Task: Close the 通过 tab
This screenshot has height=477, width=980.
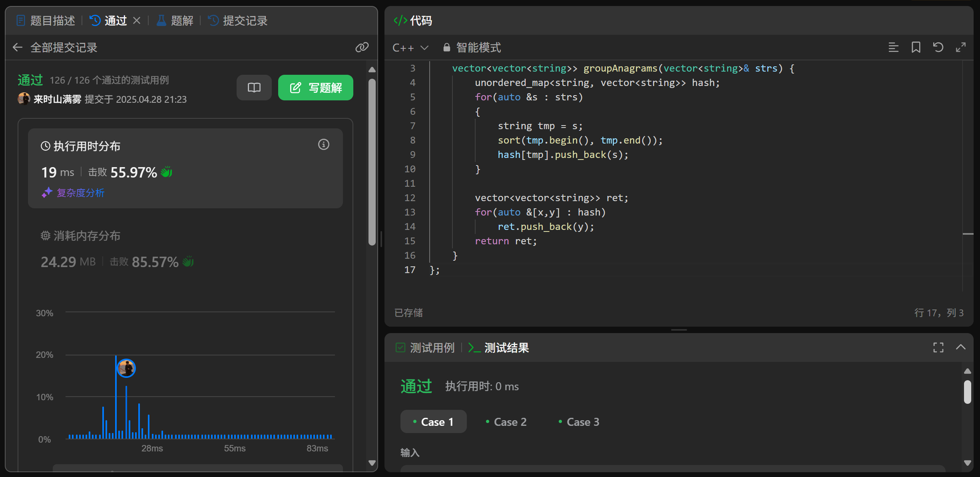Action: [137, 20]
